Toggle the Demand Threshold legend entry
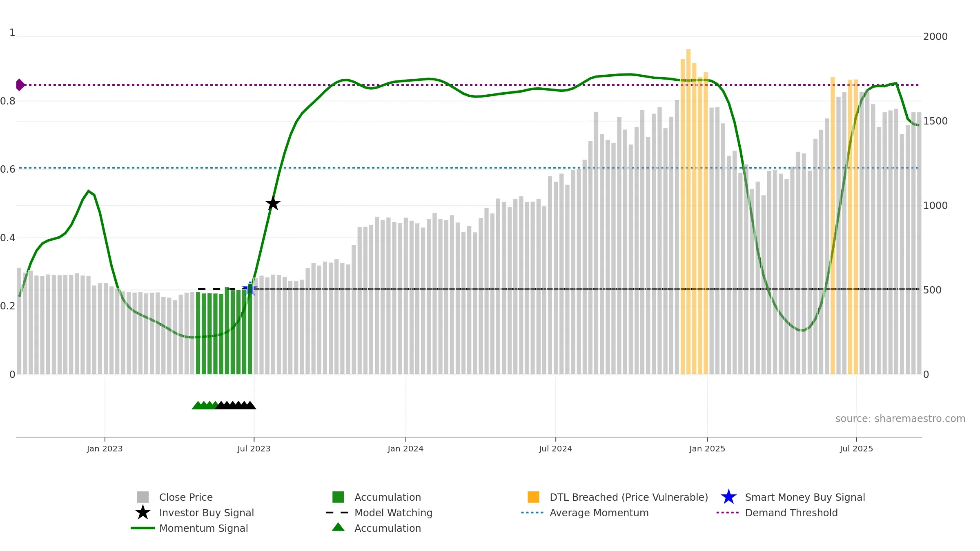The width and height of the screenshot is (980, 551). pos(777,513)
